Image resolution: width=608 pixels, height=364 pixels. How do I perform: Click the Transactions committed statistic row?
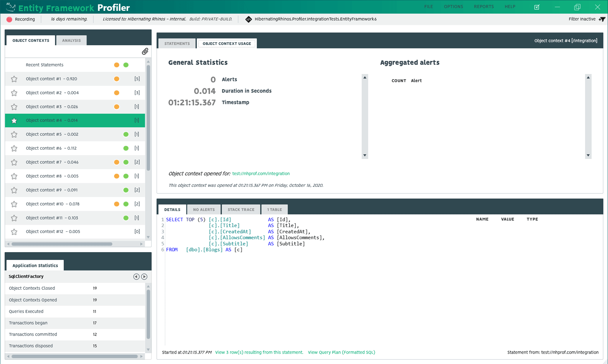pos(75,334)
